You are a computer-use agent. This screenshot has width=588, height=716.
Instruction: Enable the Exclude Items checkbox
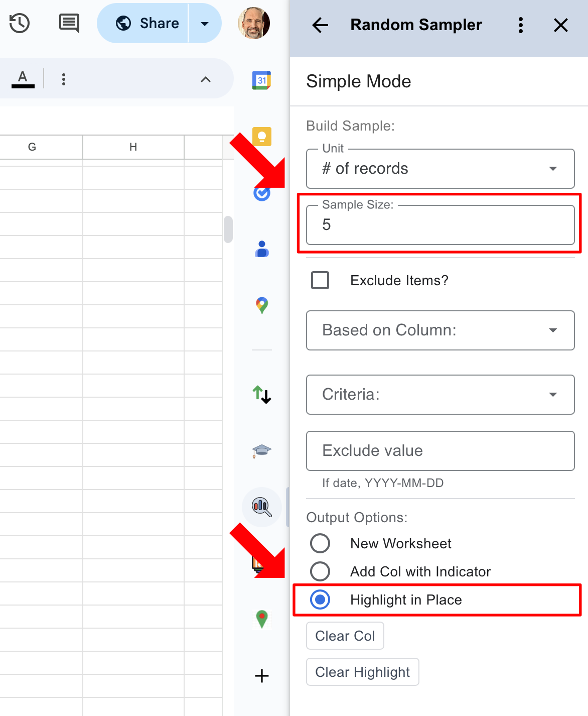320,280
